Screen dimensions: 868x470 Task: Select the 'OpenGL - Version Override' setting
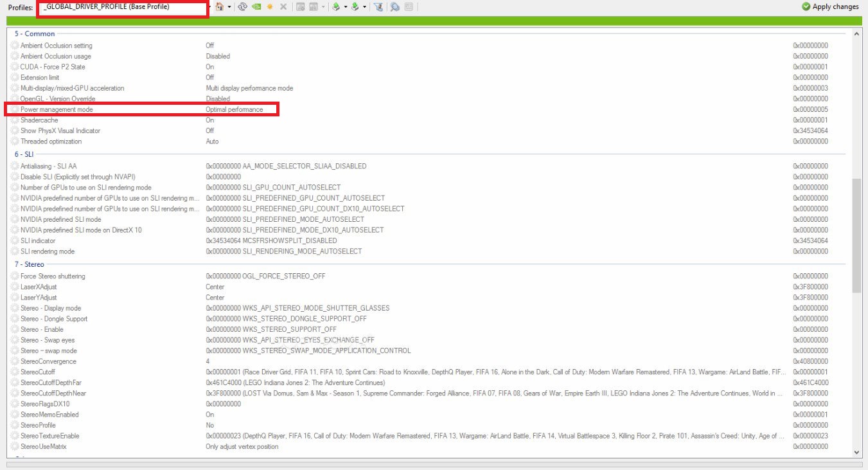point(58,99)
